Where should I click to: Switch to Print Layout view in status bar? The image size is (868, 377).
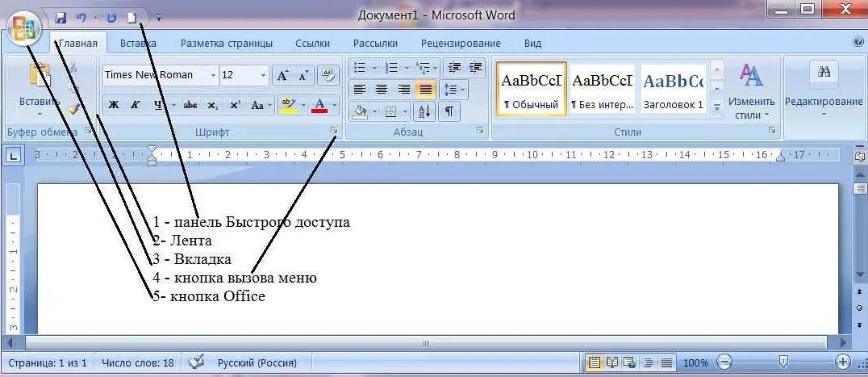[x=595, y=363]
